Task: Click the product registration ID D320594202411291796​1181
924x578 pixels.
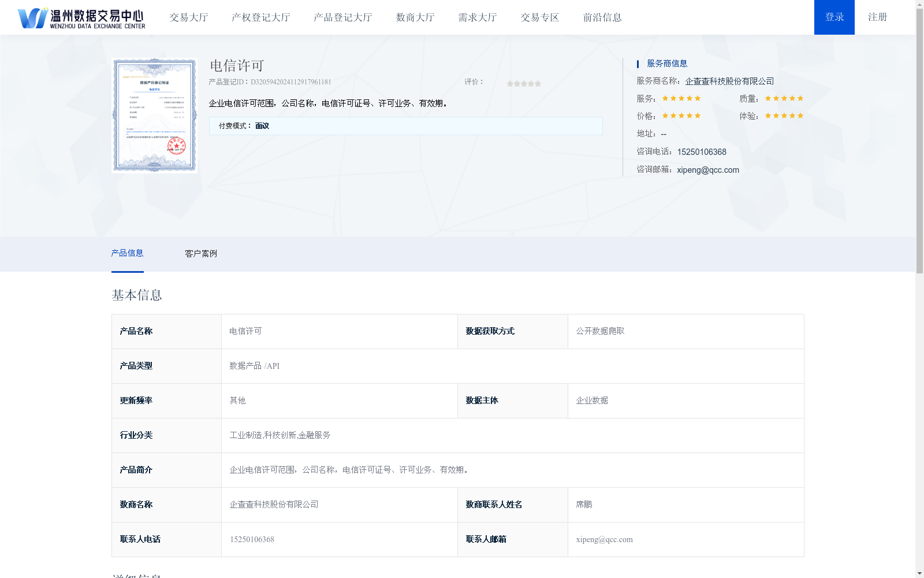Action: 291,82
